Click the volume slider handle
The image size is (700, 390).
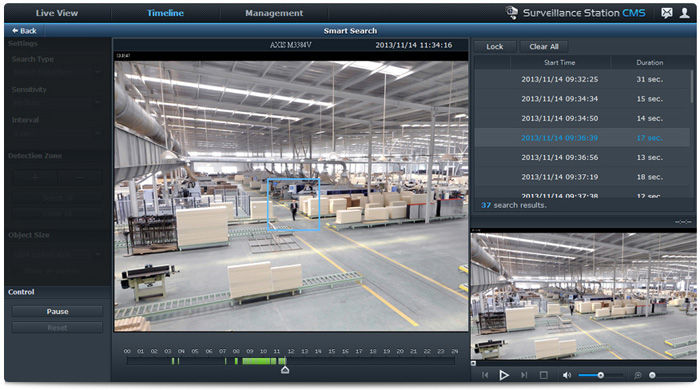point(600,375)
